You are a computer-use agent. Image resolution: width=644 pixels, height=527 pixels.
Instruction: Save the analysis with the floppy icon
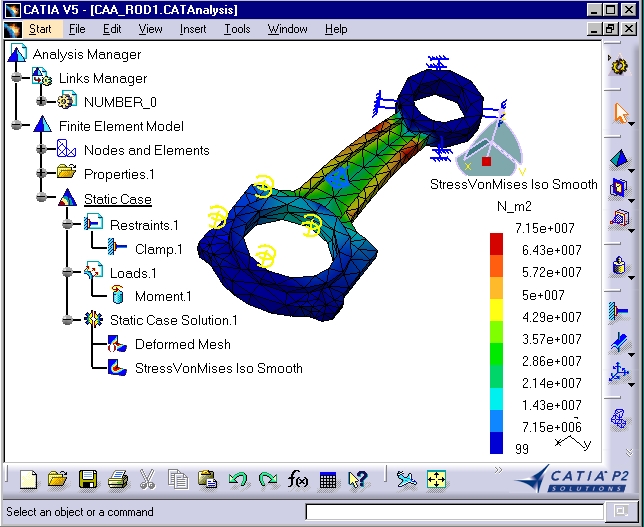coord(88,479)
